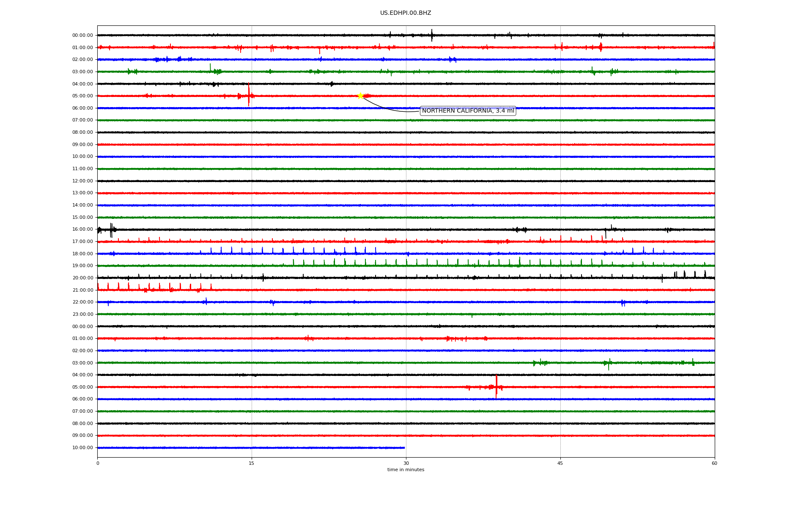Viewport: 812px width, 508px height.
Task: Click the 45 tick label on the x-axis
Action: pos(560,463)
